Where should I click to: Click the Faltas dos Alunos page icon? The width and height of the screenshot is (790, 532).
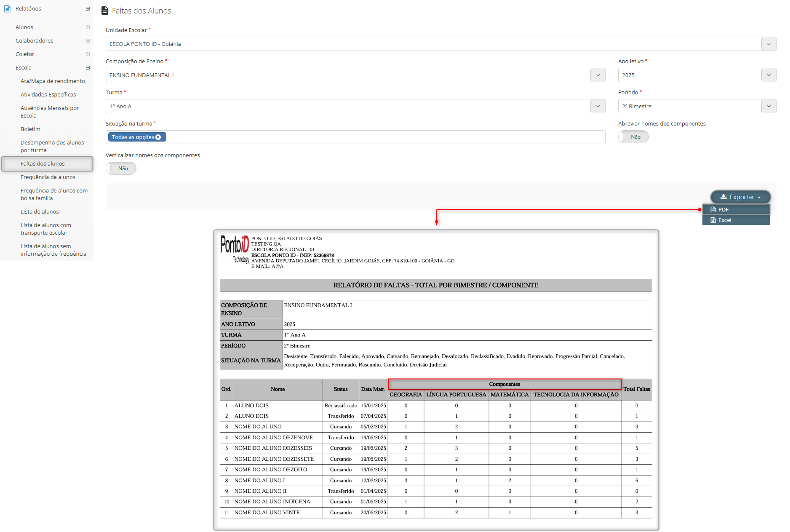pyautogui.click(x=105, y=11)
